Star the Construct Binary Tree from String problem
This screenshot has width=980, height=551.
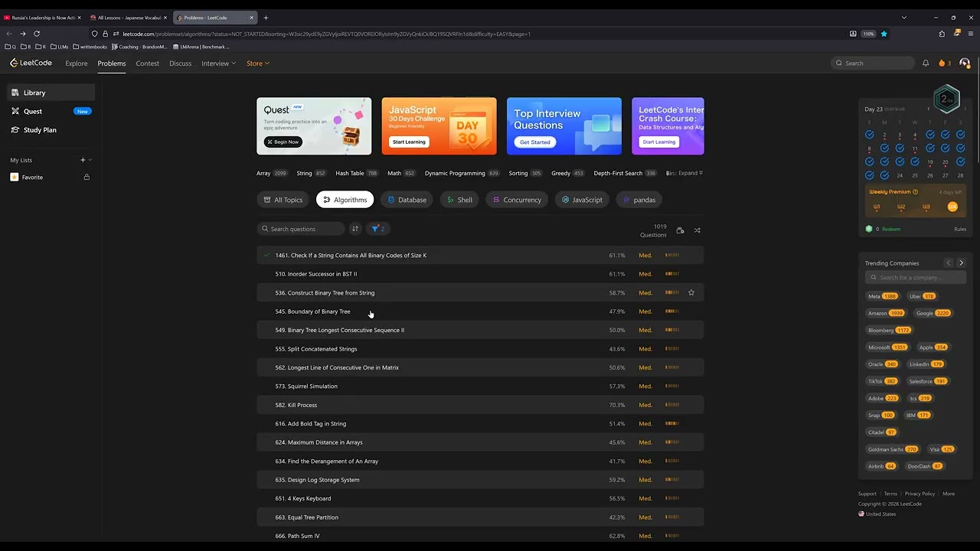coord(691,292)
